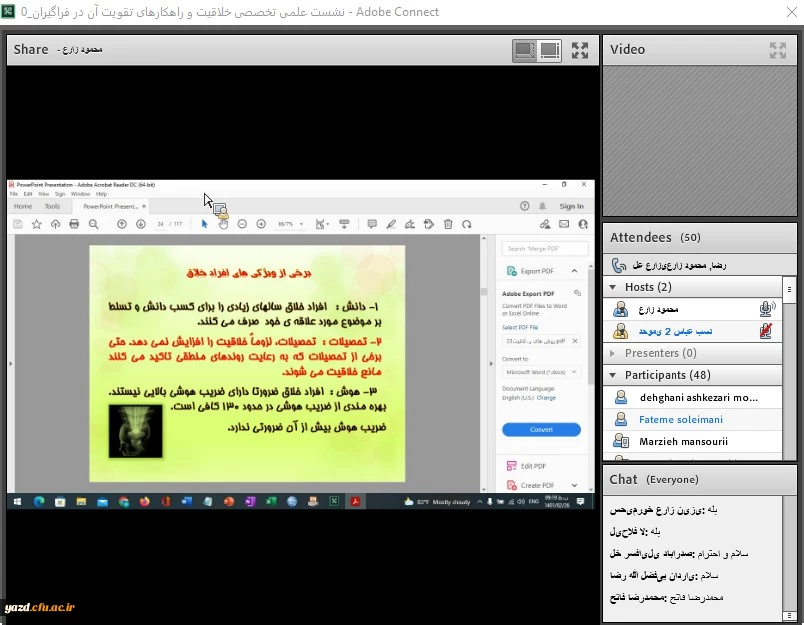Toggle fit-to-width page display
Viewport: 804px width, 625px height.
tap(343, 224)
